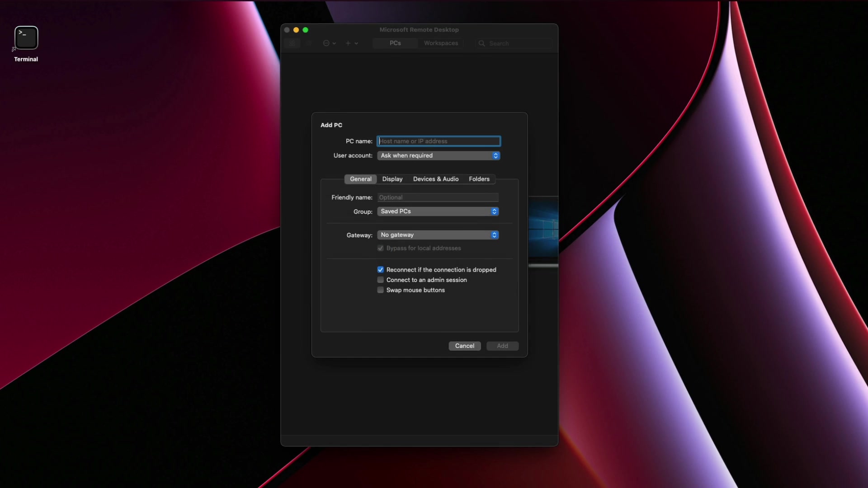This screenshot has width=868, height=488.
Task: Click the green zoom window button
Action: pyautogui.click(x=306, y=30)
